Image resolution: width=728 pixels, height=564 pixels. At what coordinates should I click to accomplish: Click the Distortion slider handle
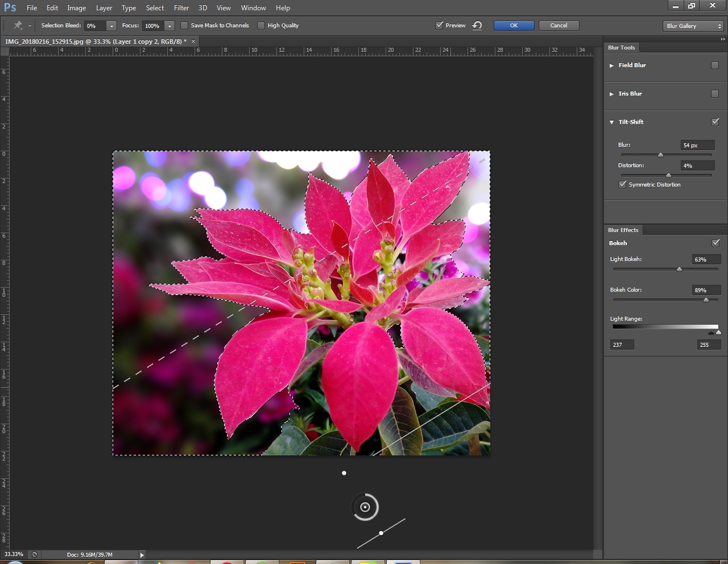tap(668, 175)
